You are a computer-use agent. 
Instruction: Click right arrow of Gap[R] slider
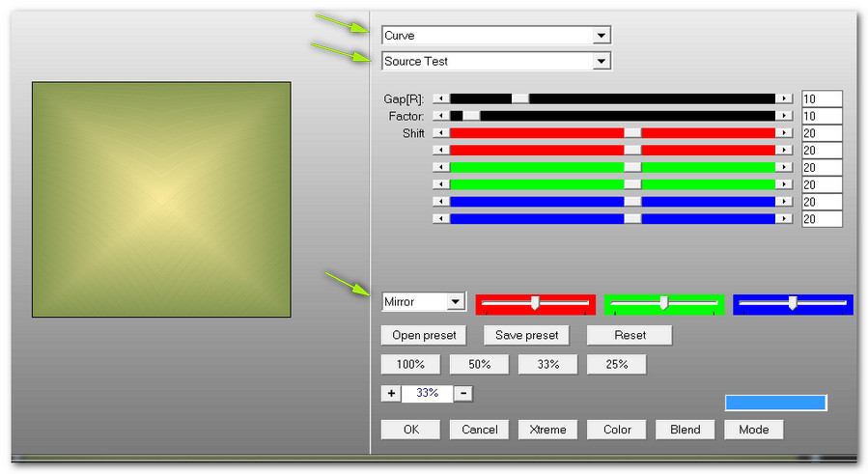point(785,98)
